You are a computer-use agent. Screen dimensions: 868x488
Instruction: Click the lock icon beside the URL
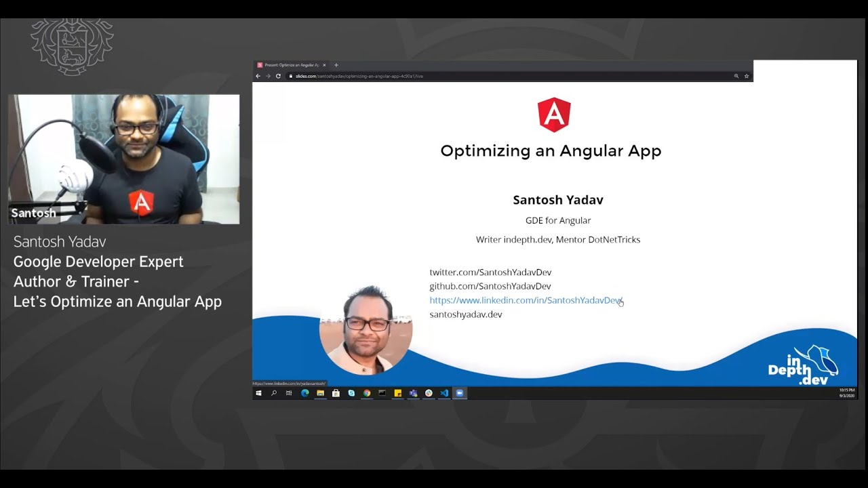pyautogui.click(x=291, y=76)
